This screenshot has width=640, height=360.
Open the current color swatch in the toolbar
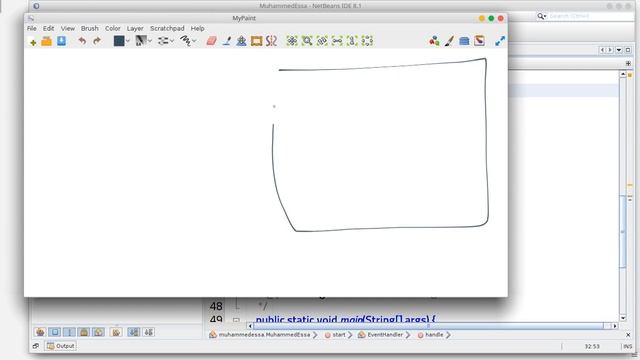[119, 41]
